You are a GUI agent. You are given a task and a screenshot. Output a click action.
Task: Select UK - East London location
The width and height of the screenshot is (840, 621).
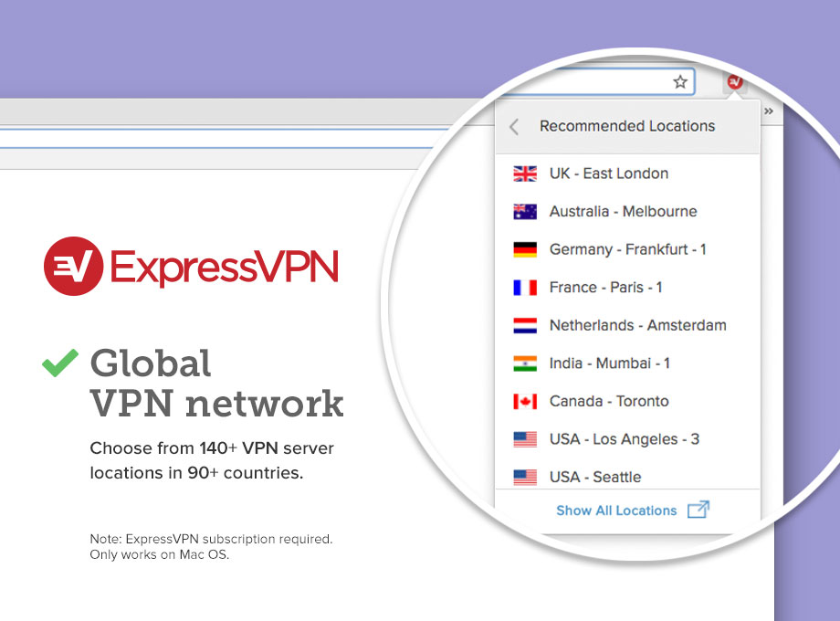628,174
